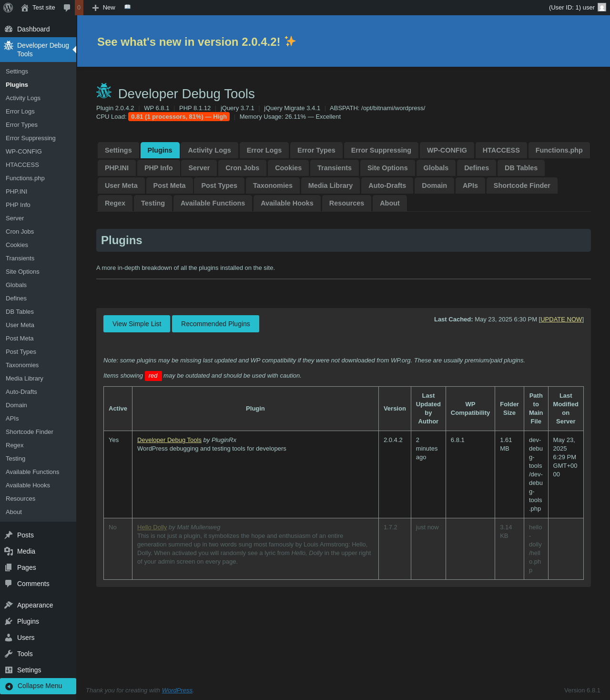Open Users in the sidebar menu
Viewport: 610px width, 700px height.
(26, 638)
